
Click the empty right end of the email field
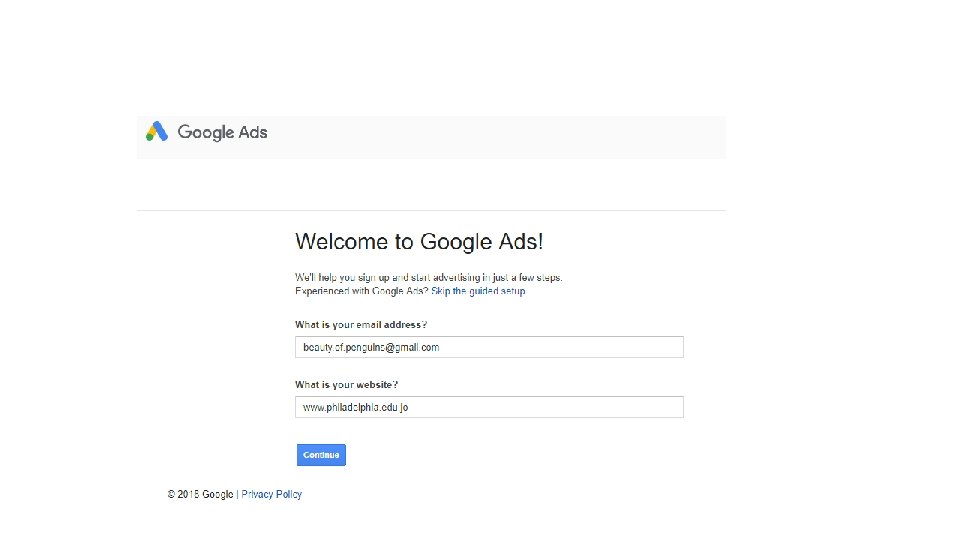(640, 347)
